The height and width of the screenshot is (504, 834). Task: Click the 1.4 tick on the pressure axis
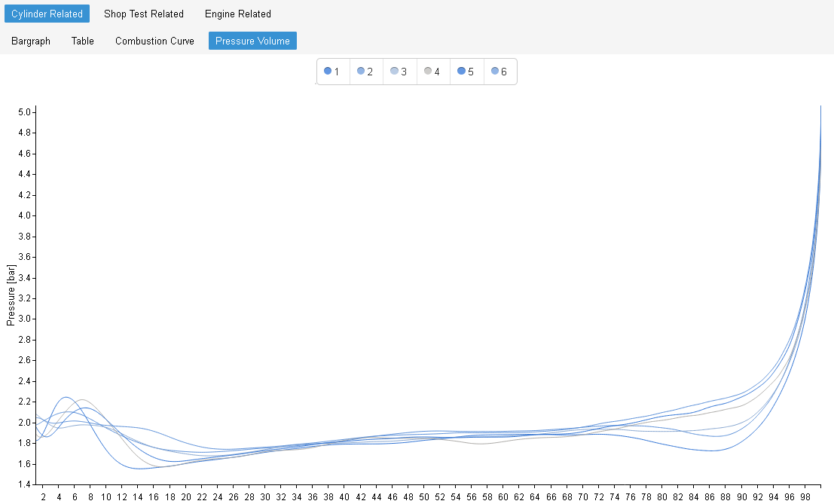click(x=23, y=484)
